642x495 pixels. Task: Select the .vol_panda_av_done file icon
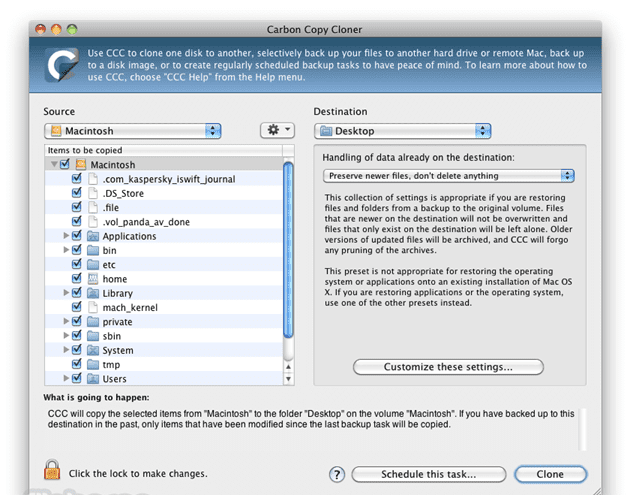pos(93,222)
